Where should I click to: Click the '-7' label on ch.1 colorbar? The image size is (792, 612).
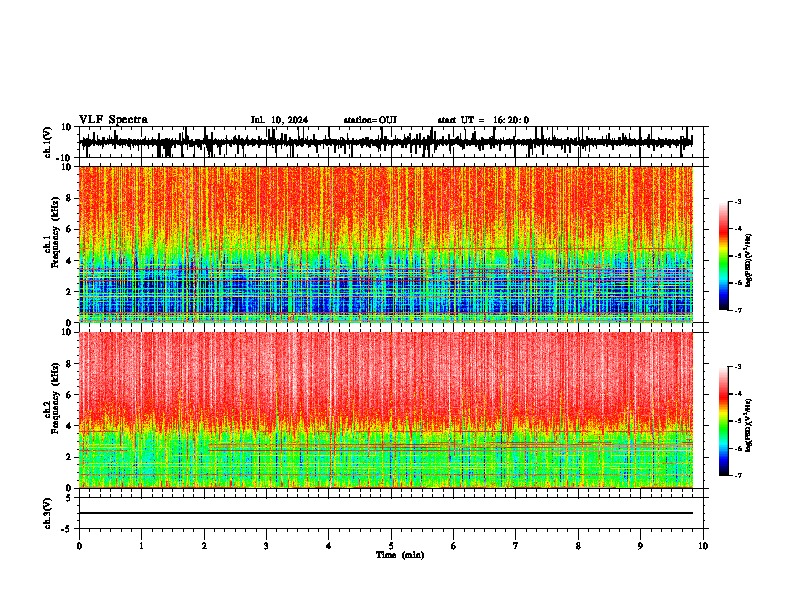coord(737,310)
